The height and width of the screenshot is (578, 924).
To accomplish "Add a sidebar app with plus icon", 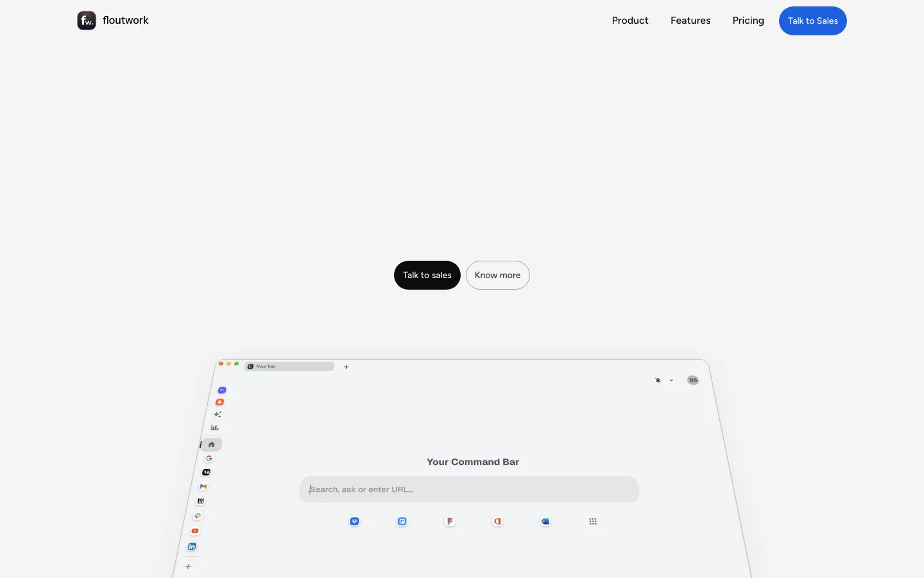I will click(188, 566).
